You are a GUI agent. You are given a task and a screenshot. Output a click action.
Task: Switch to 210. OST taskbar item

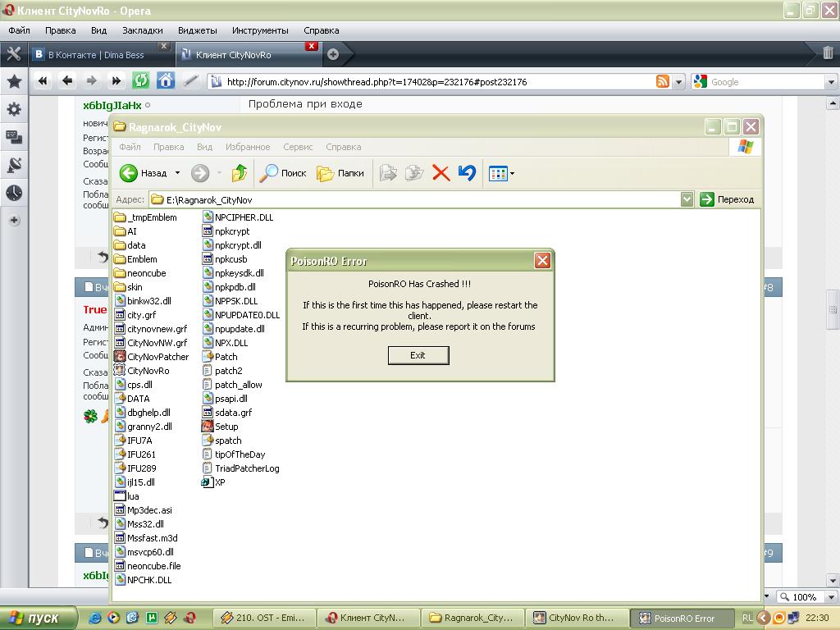pos(263,618)
